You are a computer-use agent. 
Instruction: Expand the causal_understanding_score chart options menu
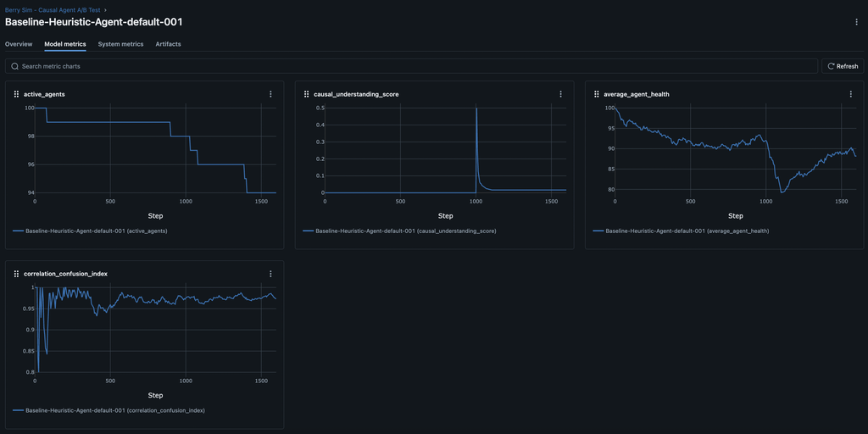coord(560,94)
